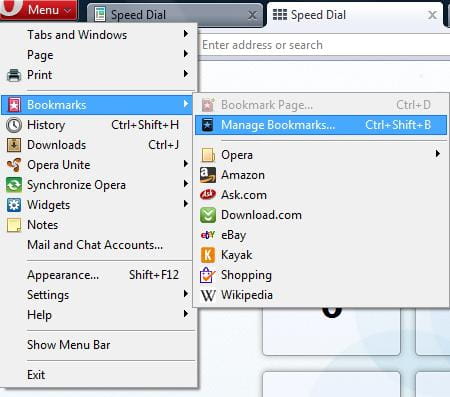Close the first Speed Dial tab
This screenshot has width=450, height=397.
[x=253, y=15]
